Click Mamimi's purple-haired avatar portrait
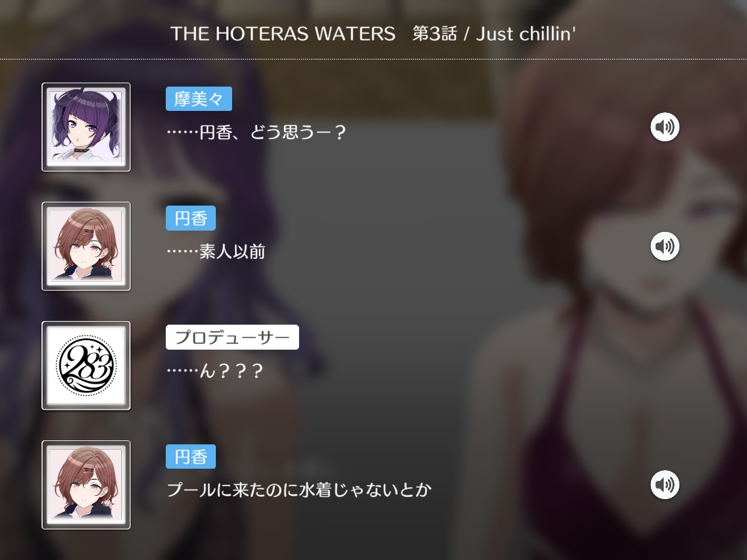This screenshot has height=560, width=747. pos(86,127)
